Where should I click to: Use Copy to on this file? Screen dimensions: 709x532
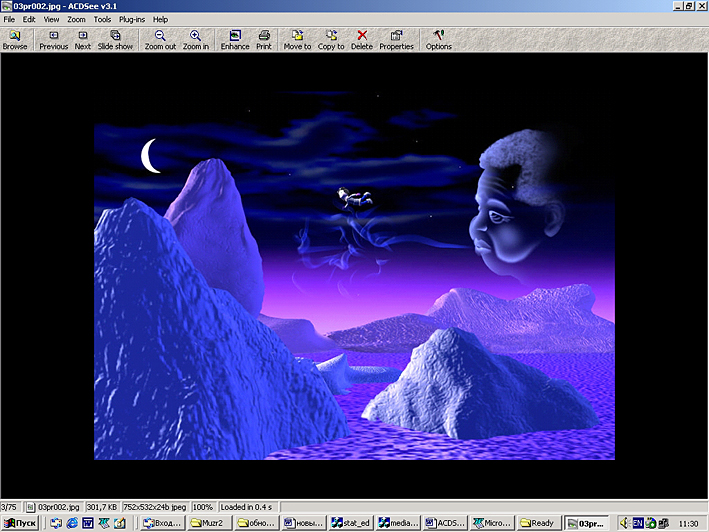331,40
